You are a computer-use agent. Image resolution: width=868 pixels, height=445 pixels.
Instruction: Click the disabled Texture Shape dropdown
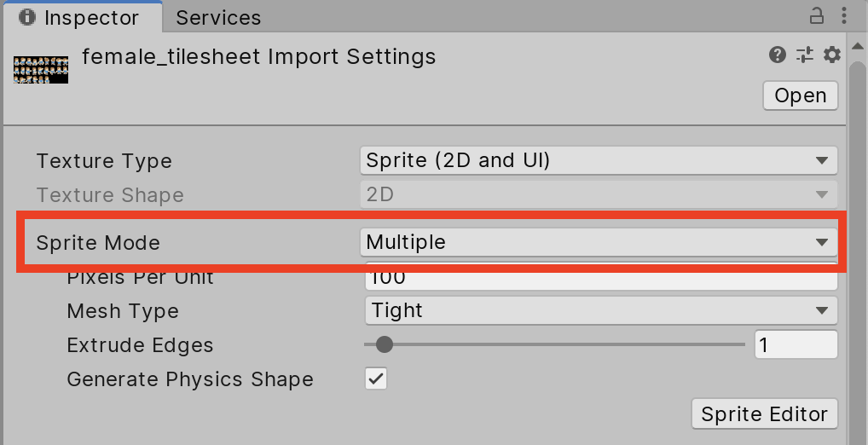point(598,194)
